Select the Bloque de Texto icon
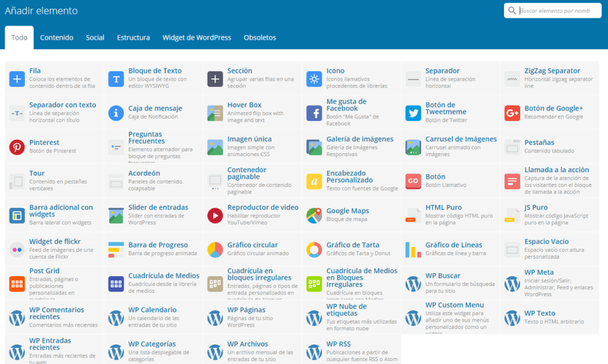The image size is (608, 364). point(116,78)
